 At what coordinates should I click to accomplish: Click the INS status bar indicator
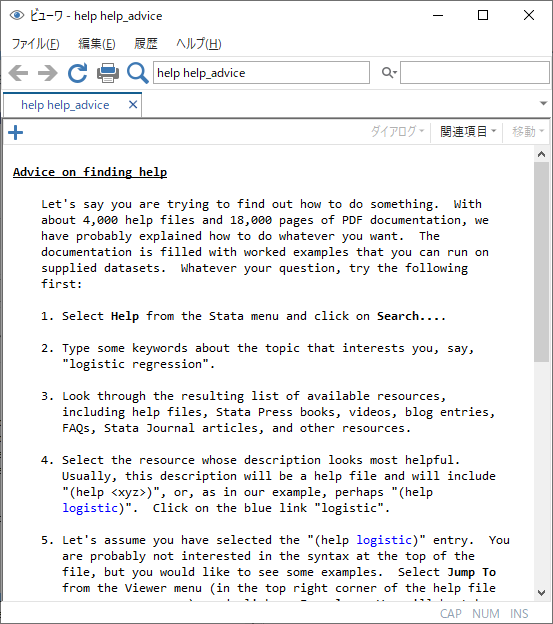point(519,614)
